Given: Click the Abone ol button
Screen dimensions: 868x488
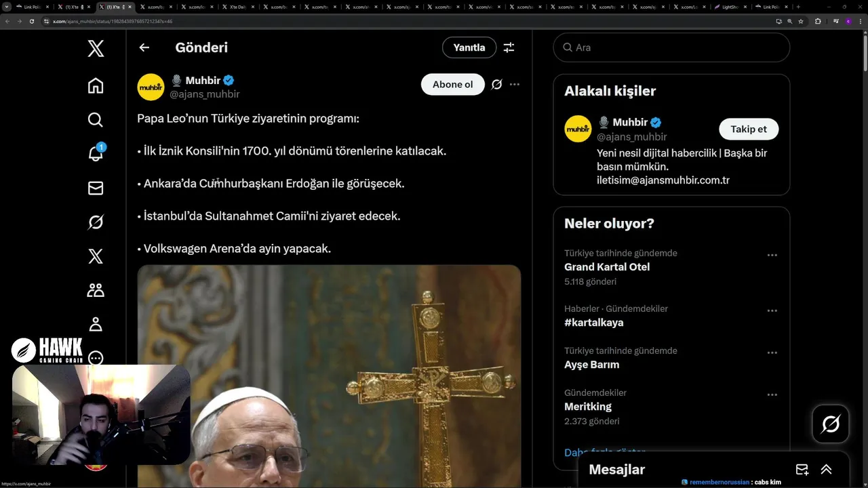Looking at the screenshot, I should tap(453, 85).
